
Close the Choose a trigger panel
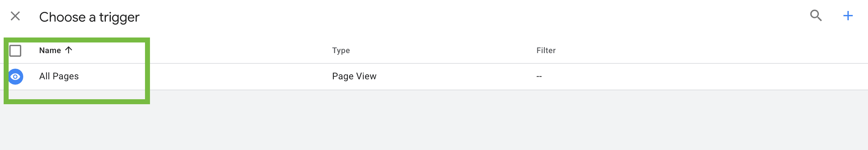[15, 16]
